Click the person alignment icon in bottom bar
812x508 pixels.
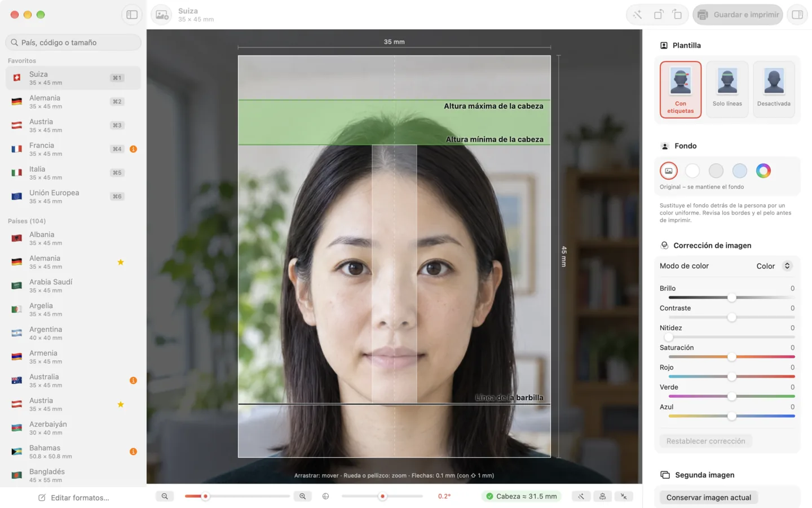(x=602, y=496)
